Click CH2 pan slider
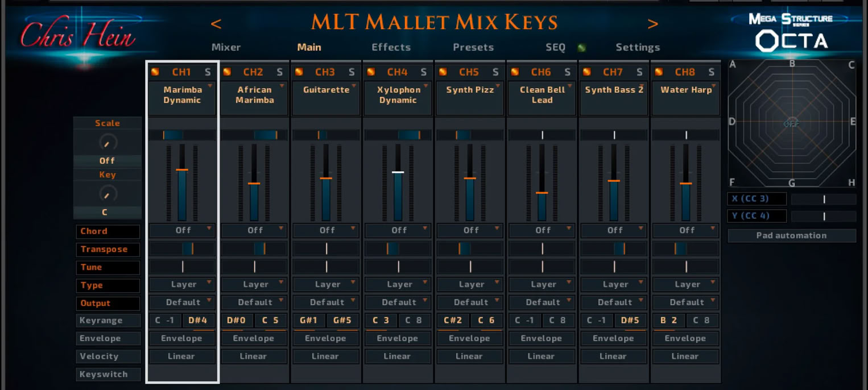This screenshot has width=868, height=390. pyautogui.click(x=255, y=135)
